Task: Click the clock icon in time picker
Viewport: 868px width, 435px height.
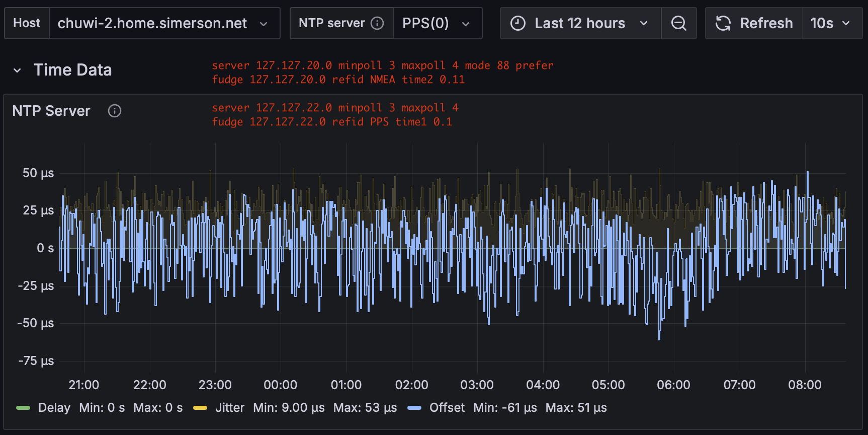Action: tap(518, 23)
